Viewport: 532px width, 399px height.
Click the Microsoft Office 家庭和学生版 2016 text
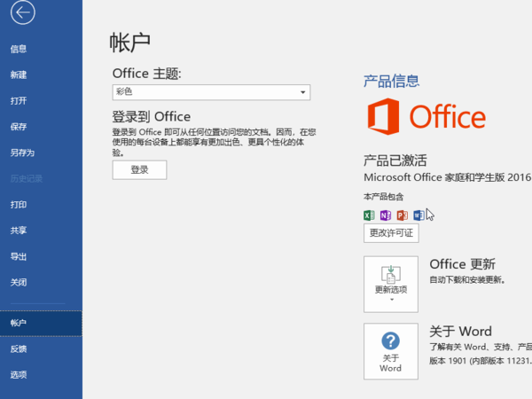coord(447,177)
